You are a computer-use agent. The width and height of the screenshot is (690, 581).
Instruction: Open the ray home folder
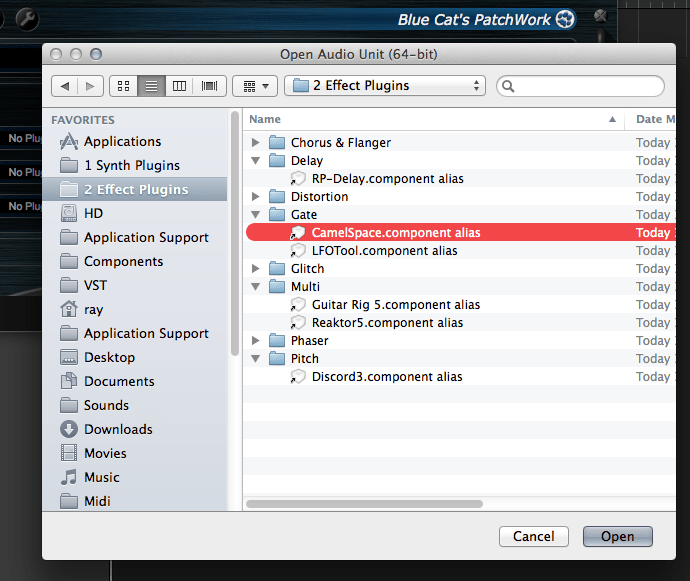coord(93,309)
